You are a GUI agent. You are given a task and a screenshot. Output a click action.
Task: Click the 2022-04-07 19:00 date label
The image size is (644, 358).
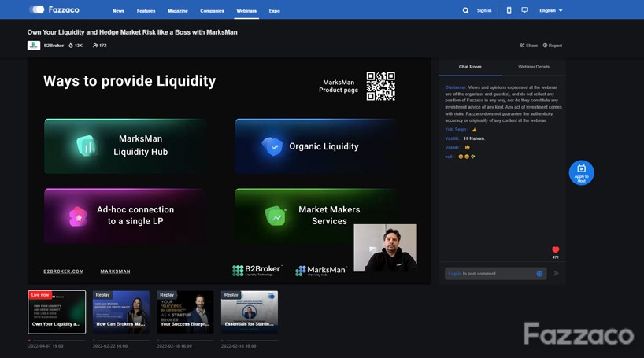46,346
